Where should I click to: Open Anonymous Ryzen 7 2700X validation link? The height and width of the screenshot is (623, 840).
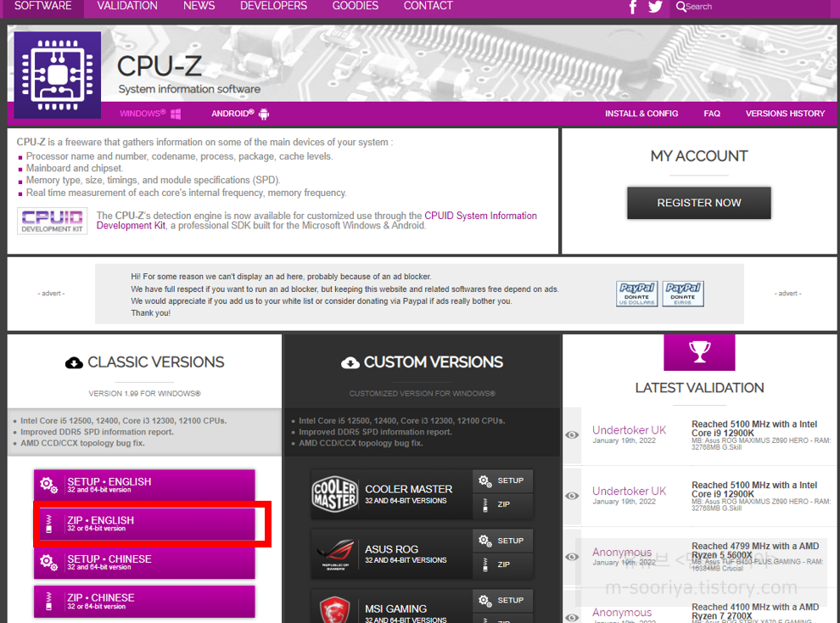(622, 612)
